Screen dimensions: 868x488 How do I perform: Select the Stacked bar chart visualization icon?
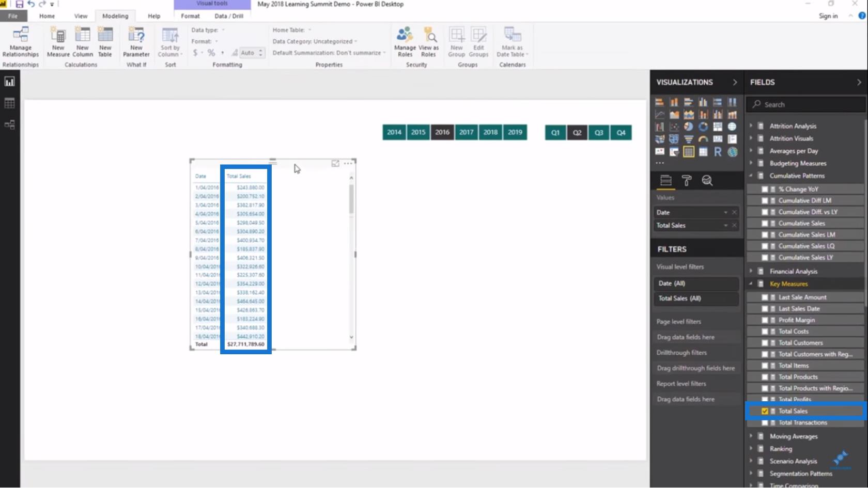click(660, 102)
